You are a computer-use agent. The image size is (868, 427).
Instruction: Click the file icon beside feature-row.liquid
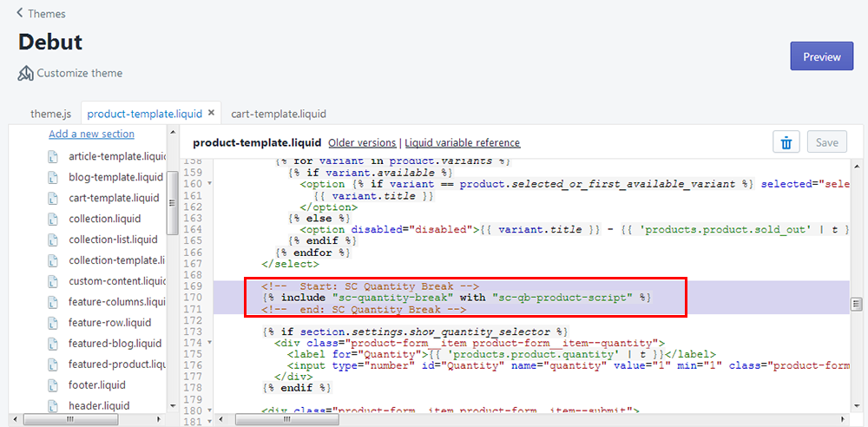coord(53,323)
